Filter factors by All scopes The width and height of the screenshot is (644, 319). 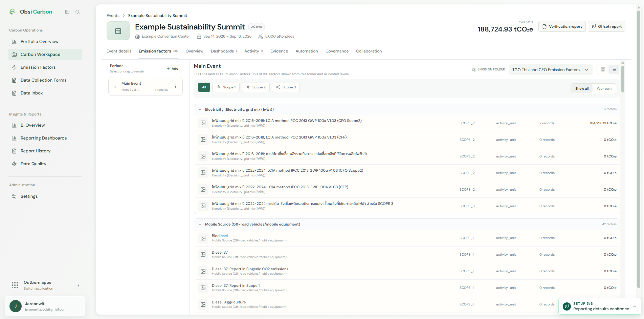tap(204, 87)
